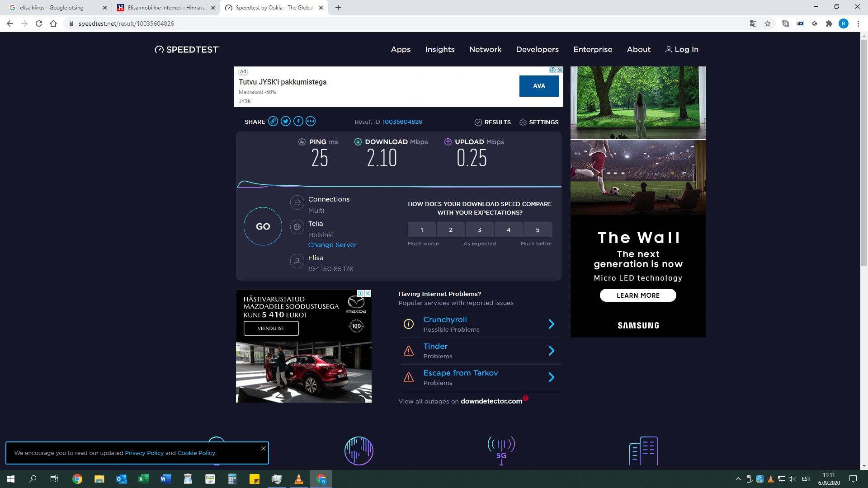
Task: Click the GO button to start the test
Action: [x=263, y=226]
